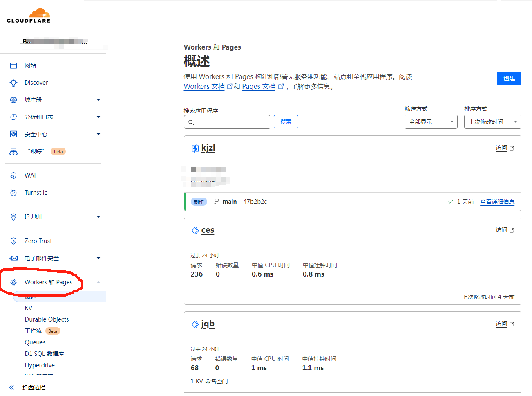Select KV in the sidebar
This screenshot has height=396, width=532.
pyautogui.click(x=29, y=308)
